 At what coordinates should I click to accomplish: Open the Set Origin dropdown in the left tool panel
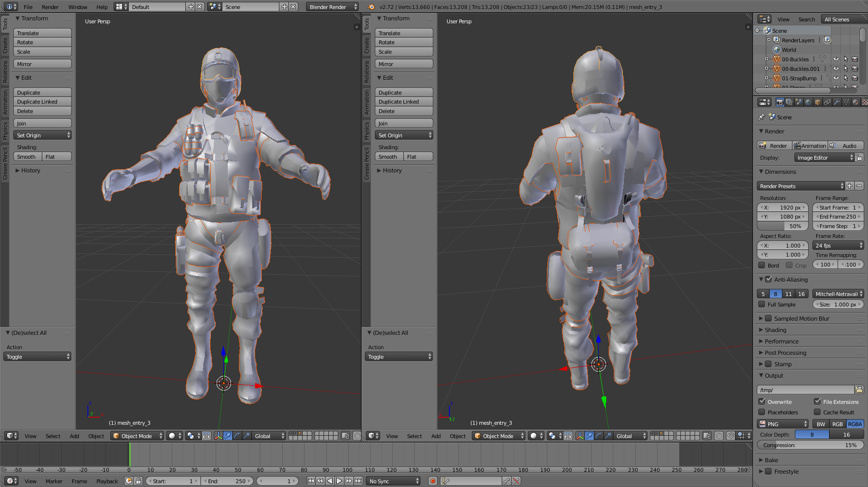(43, 135)
